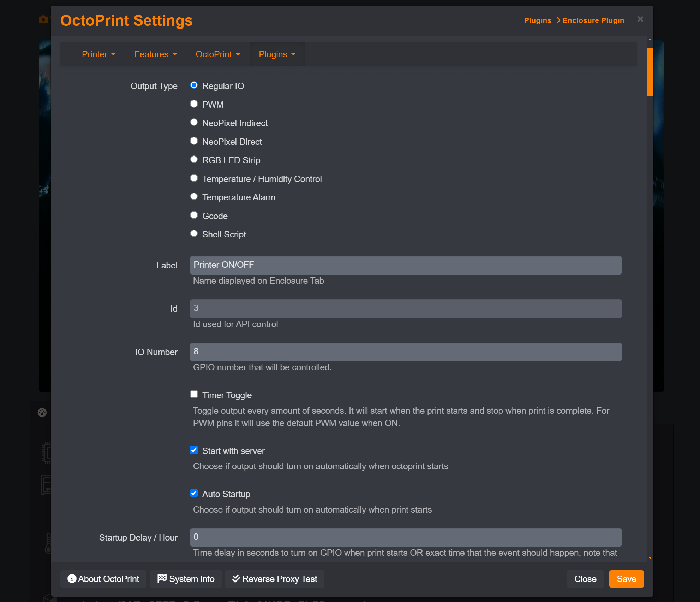The height and width of the screenshot is (602, 700).
Task: Focus the Id input field
Action: (x=406, y=308)
